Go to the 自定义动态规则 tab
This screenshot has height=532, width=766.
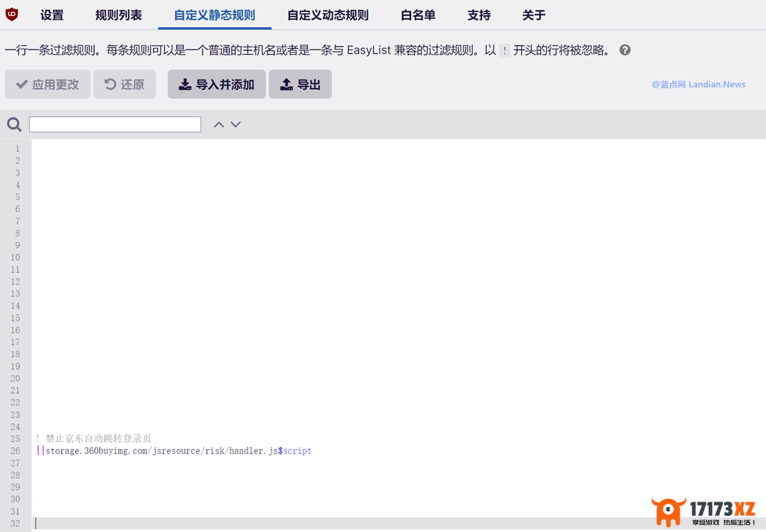[x=328, y=15]
